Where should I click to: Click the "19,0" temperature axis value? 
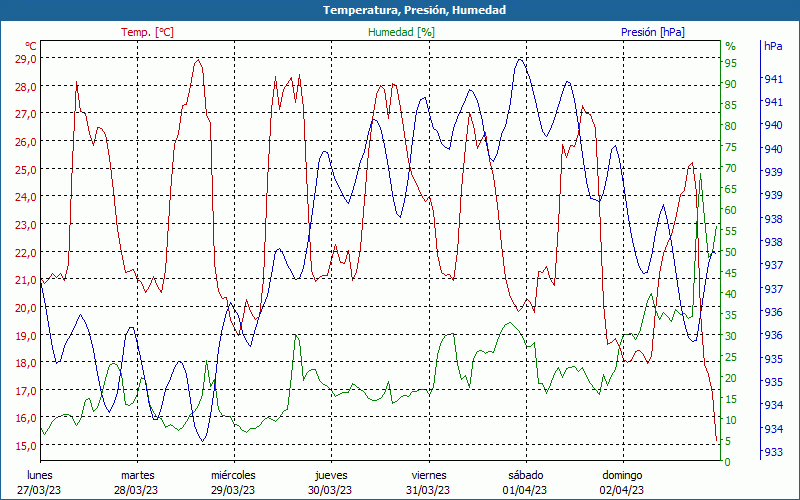(26, 336)
